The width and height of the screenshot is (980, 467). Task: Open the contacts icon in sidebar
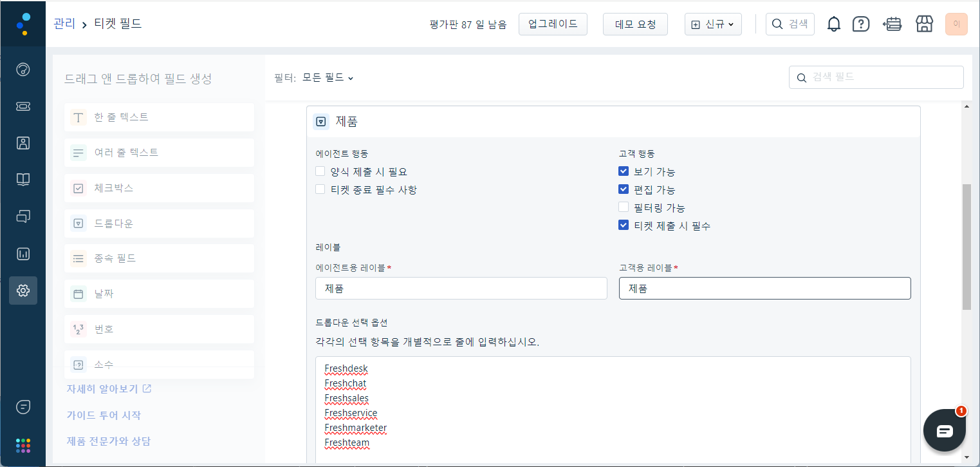coord(23,143)
